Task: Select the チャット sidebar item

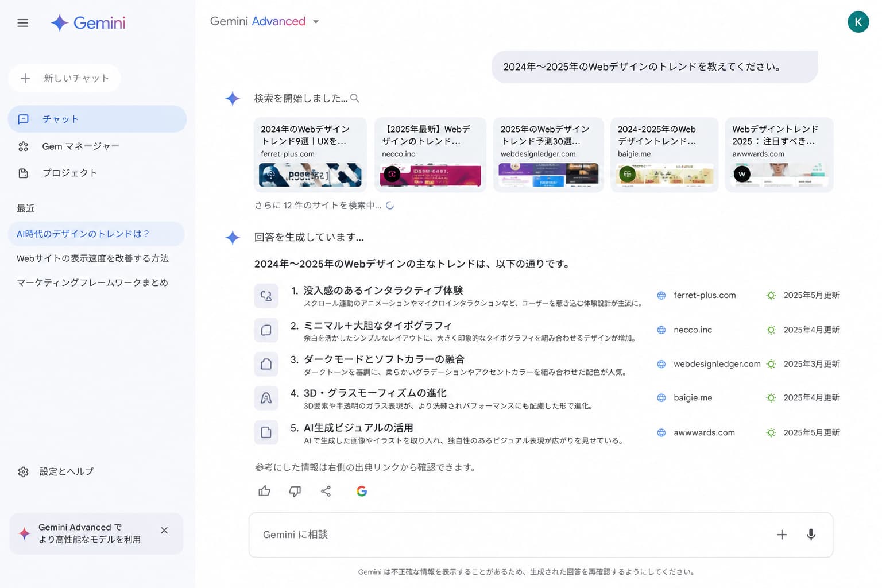Action: pos(97,119)
